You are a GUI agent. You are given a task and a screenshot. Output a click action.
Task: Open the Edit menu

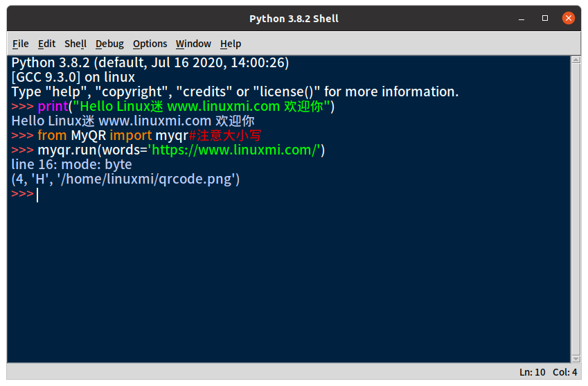pos(46,44)
